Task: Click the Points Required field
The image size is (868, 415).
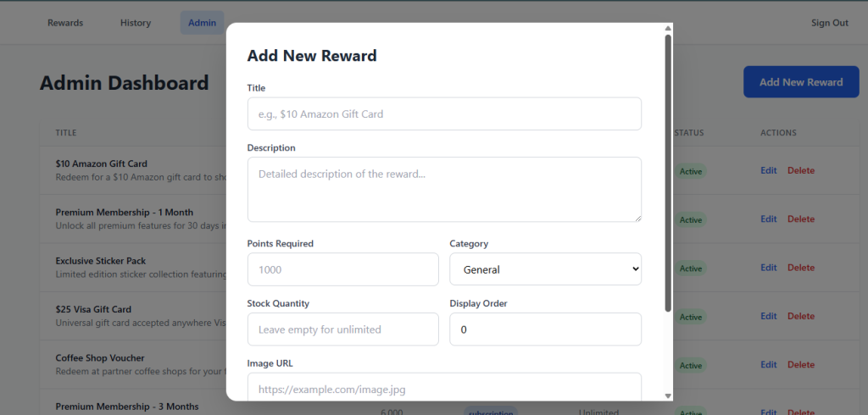Action: [x=342, y=269]
